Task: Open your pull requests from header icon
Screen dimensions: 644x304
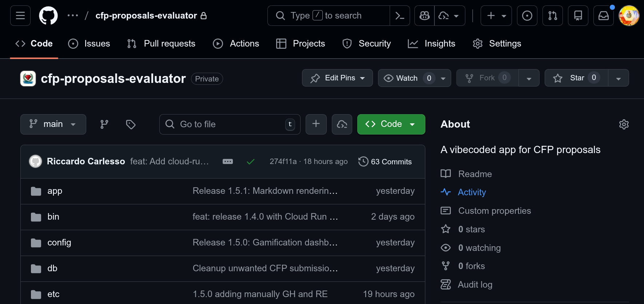Action: pyautogui.click(x=553, y=16)
